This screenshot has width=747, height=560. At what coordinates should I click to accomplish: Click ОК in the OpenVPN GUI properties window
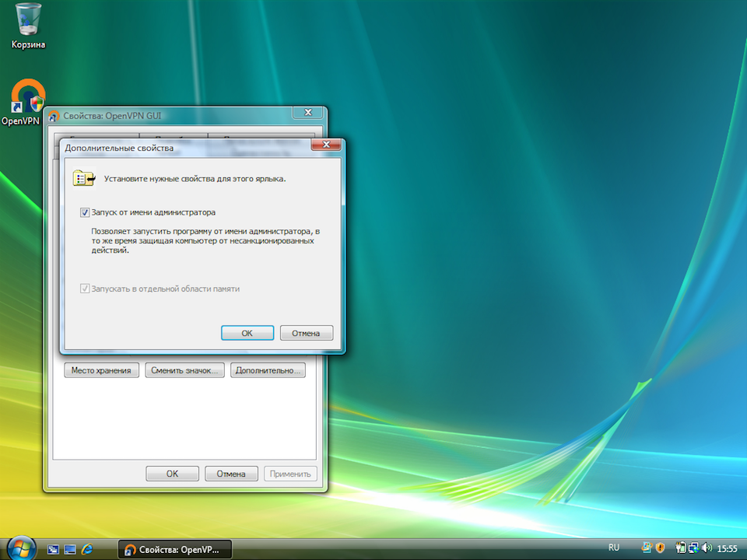coord(172,474)
